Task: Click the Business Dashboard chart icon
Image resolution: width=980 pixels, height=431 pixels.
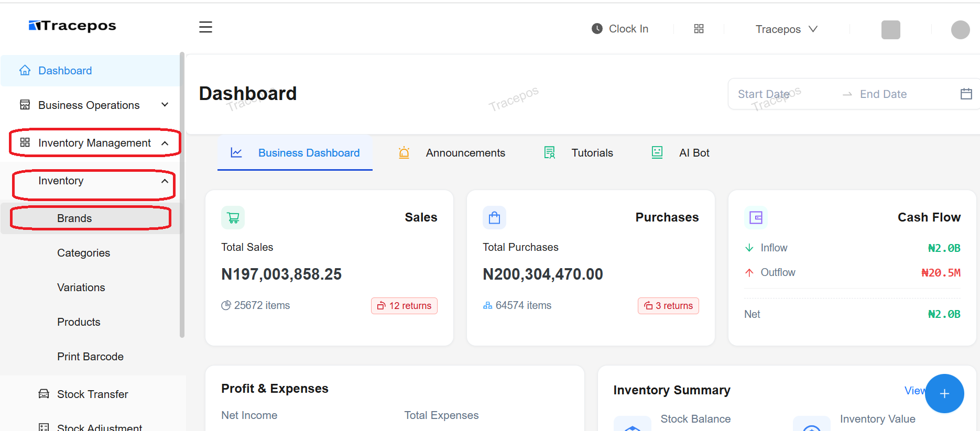Action: coord(236,152)
